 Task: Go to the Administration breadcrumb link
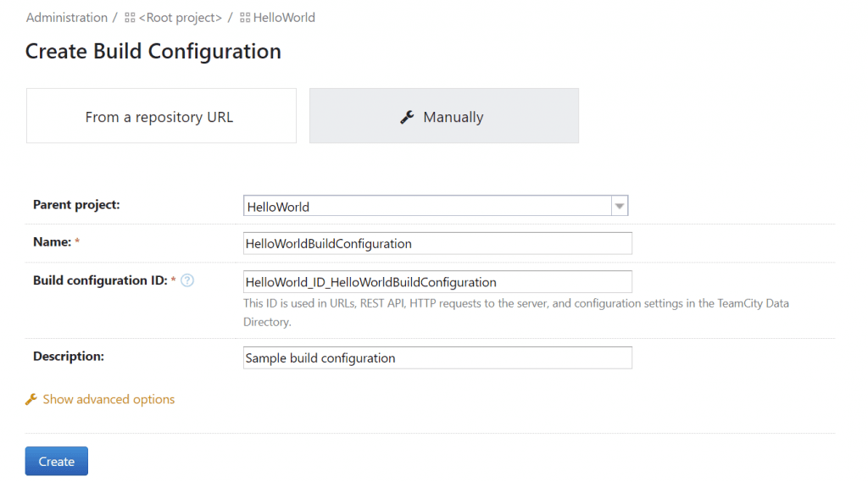pos(67,18)
